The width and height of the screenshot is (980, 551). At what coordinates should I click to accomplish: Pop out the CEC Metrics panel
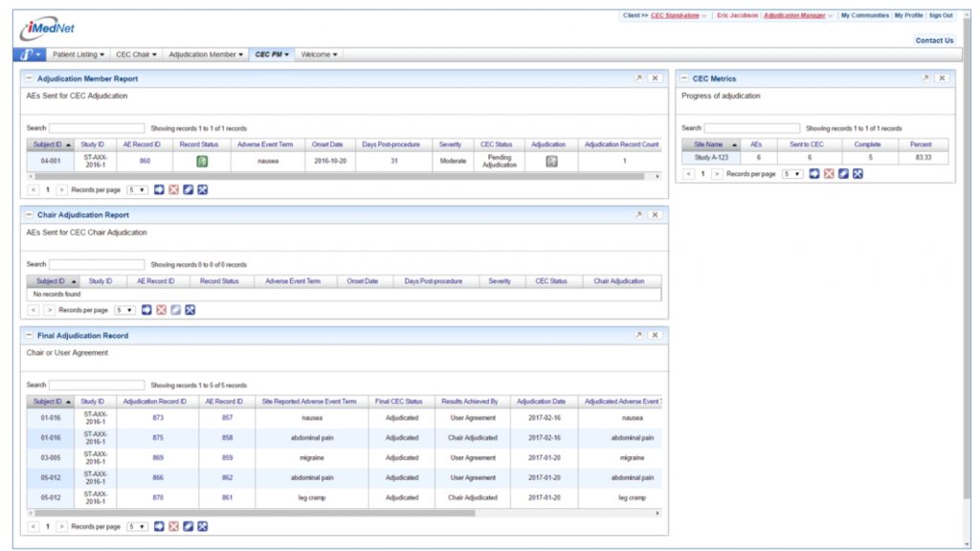[x=925, y=78]
